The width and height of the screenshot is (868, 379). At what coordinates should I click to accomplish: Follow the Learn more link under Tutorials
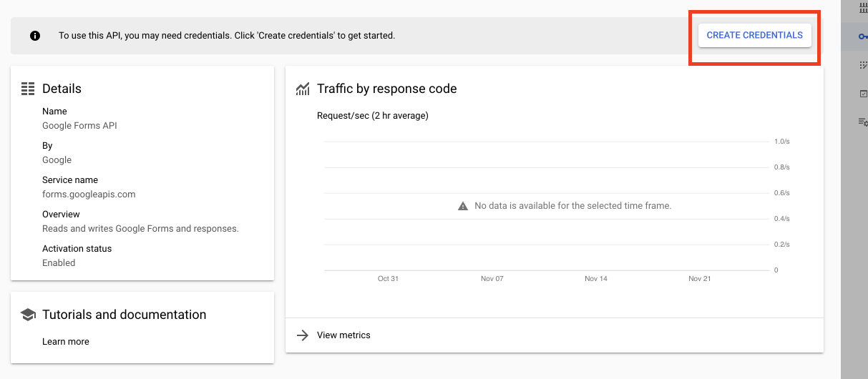(66, 342)
